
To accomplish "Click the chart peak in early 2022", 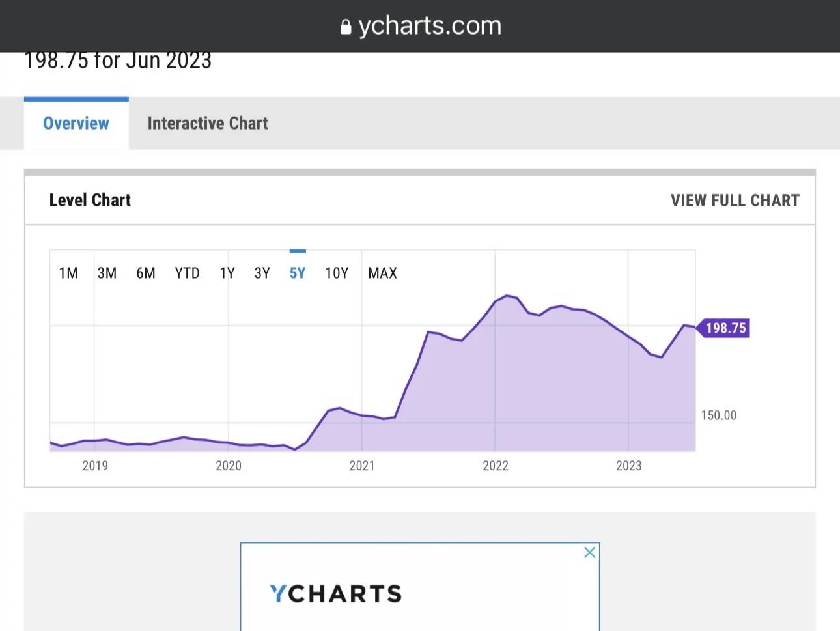I will pos(507,296).
